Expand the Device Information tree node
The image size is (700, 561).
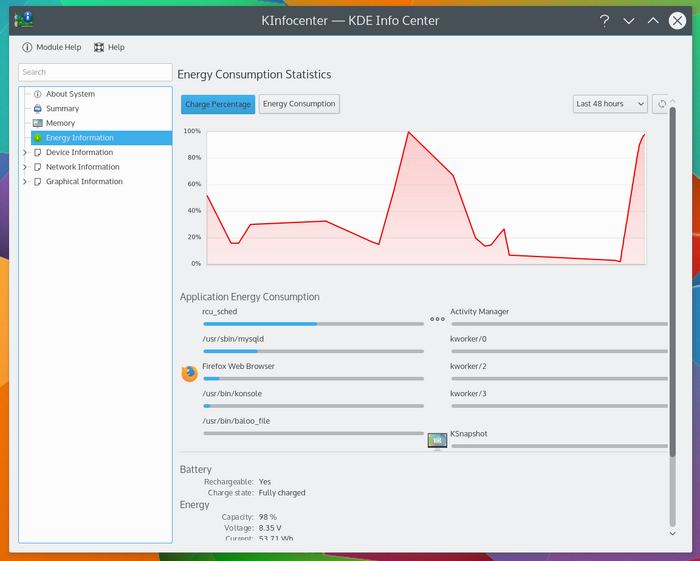25,153
